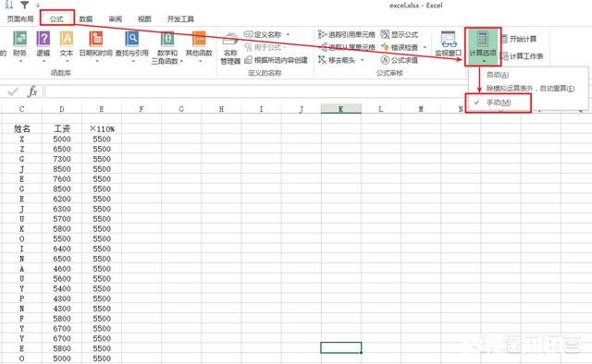Click 计算工作表 calculate sheet

click(522, 56)
